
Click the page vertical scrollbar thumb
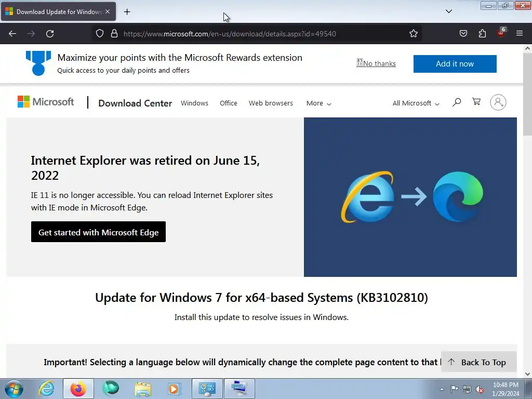(527, 95)
